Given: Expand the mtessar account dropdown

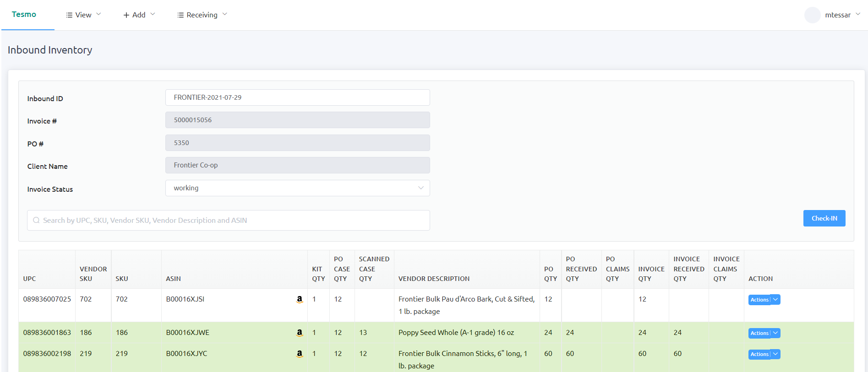Looking at the screenshot, I should (858, 15).
